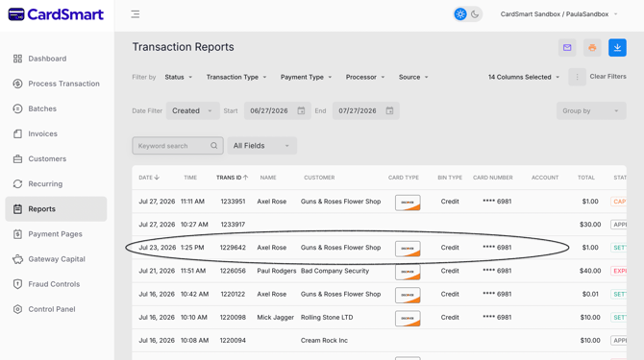Open Invoices in the sidebar
Screen dimensions: 644x360
56,133
